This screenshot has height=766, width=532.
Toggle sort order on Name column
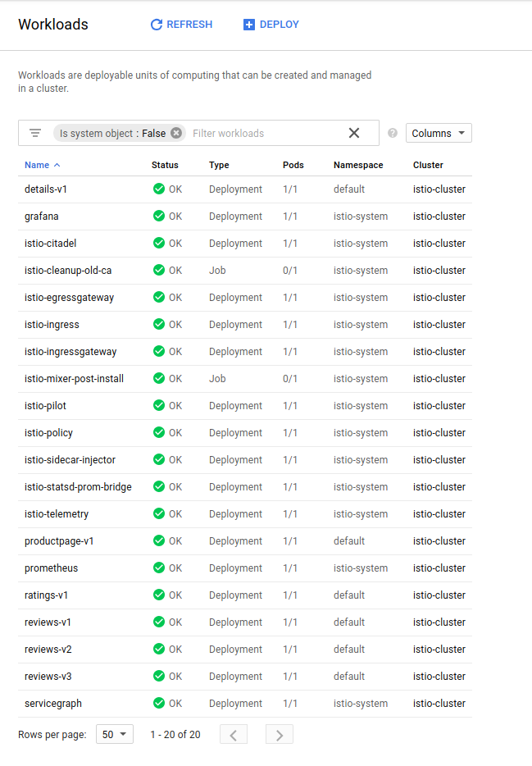pos(43,165)
